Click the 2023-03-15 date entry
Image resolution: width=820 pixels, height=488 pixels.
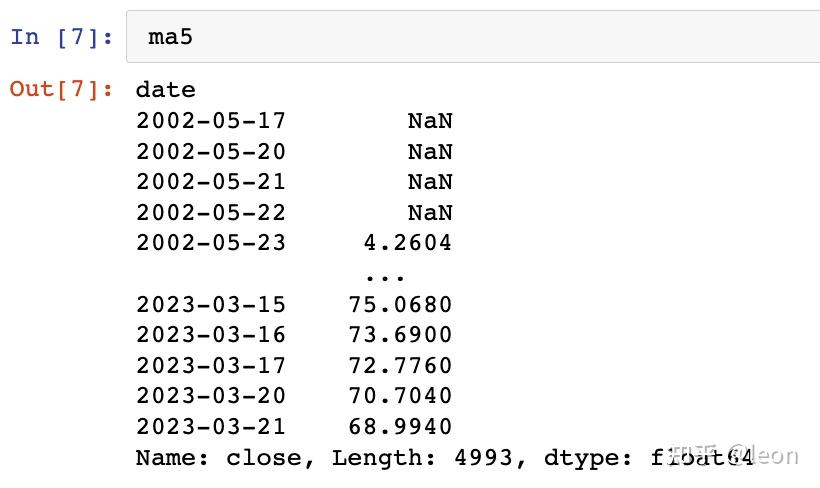(211, 304)
